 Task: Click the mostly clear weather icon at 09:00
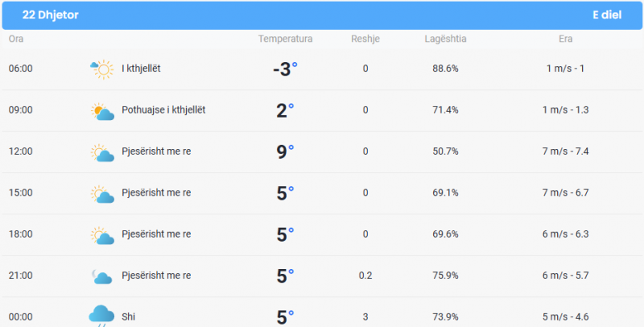102,111
